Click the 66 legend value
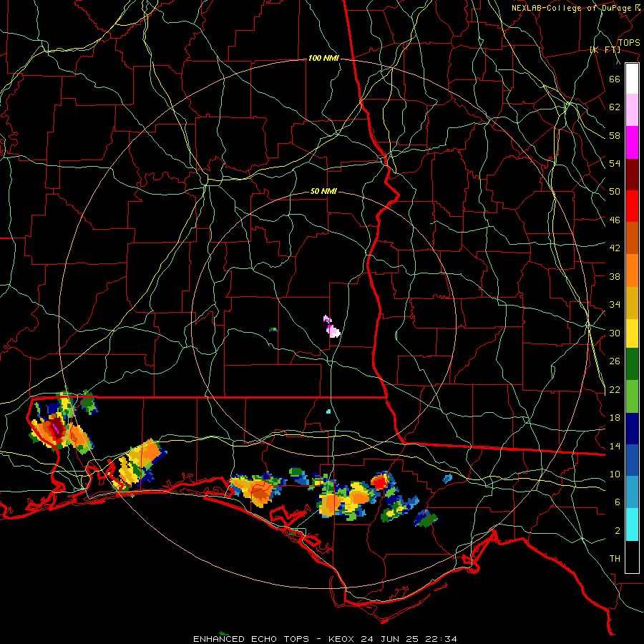The height and width of the screenshot is (644, 644). 615,79
